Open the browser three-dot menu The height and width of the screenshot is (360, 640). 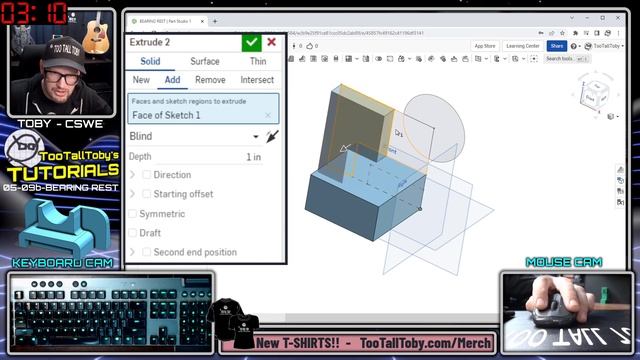[x=619, y=33]
